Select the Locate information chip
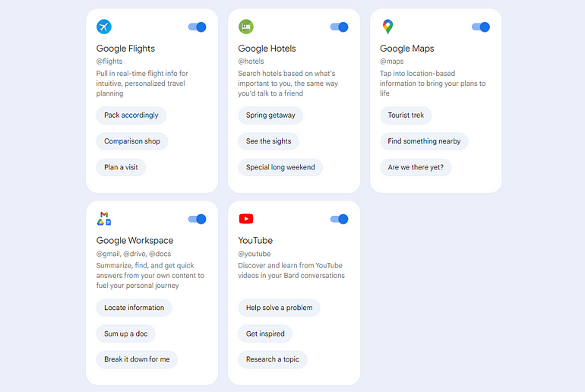This screenshot has height=392, width=585. 134,308
